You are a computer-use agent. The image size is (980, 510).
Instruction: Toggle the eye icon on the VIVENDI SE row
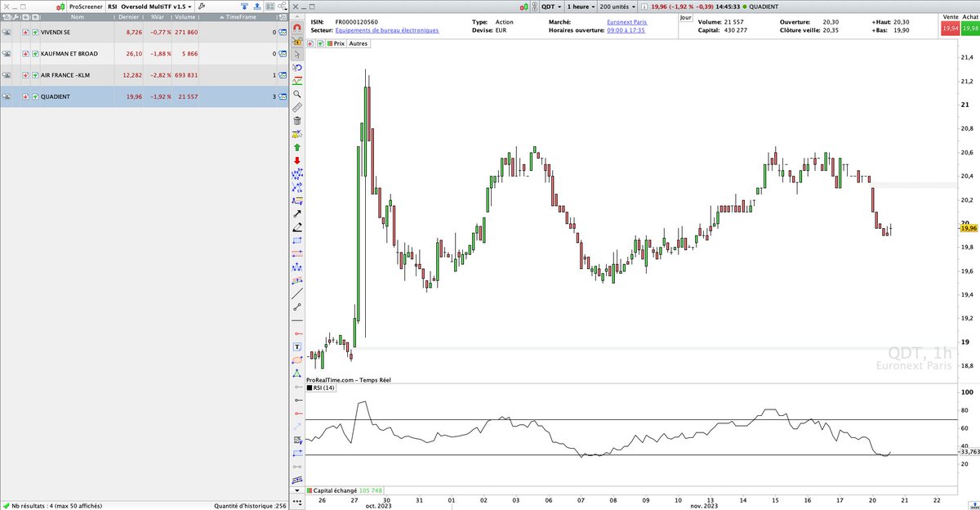tap(8, 31)
